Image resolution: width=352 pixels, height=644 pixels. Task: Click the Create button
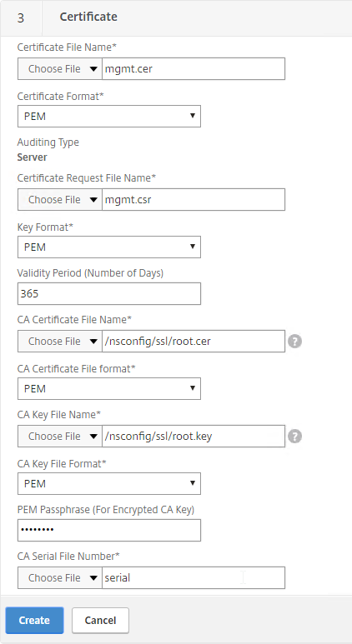(x=34, y=620)
